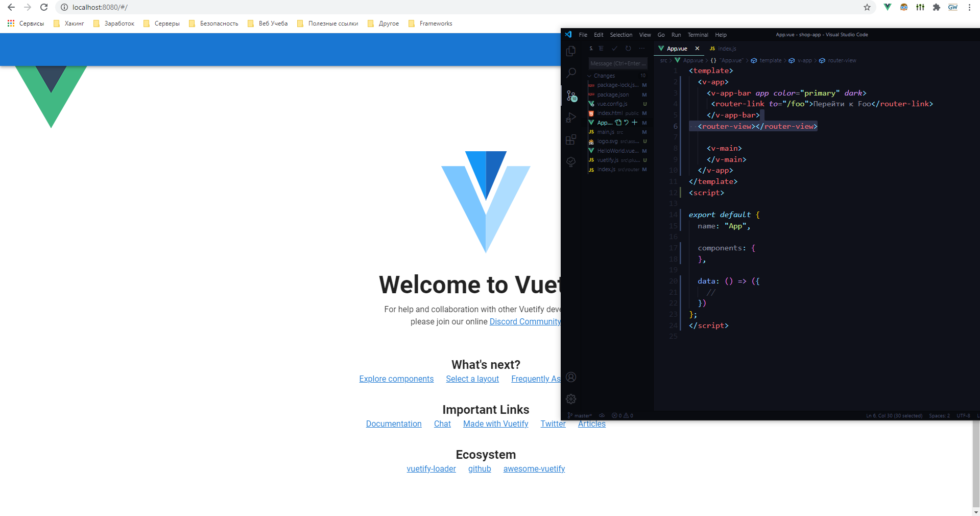This screenshot has height=516, width=980.
Task: Open the Extensions view in VS Code
Action: pos(571,140)
